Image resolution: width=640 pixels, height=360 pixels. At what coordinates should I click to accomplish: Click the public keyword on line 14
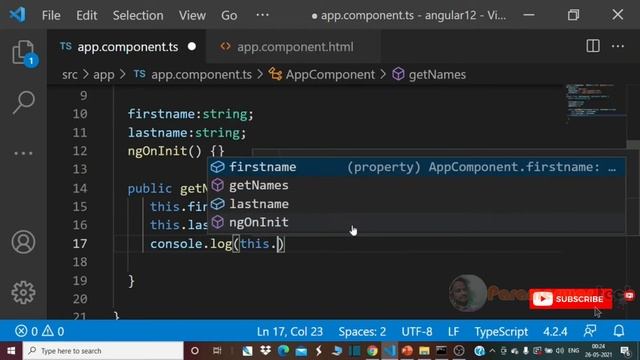point(150,189)
